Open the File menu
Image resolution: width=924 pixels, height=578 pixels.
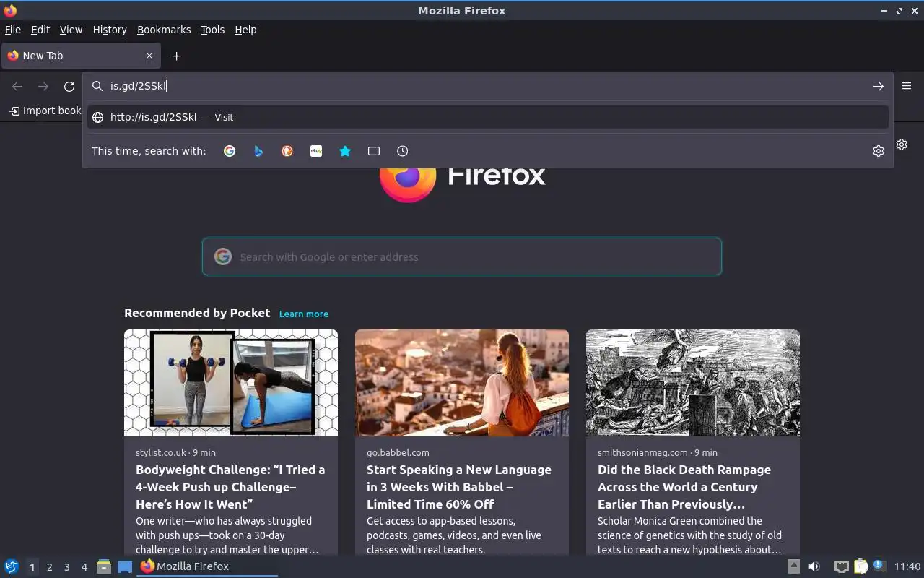13,30
